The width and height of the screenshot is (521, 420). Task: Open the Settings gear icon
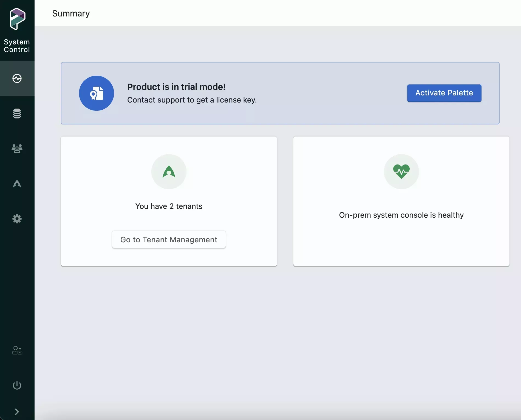[17, 219]
